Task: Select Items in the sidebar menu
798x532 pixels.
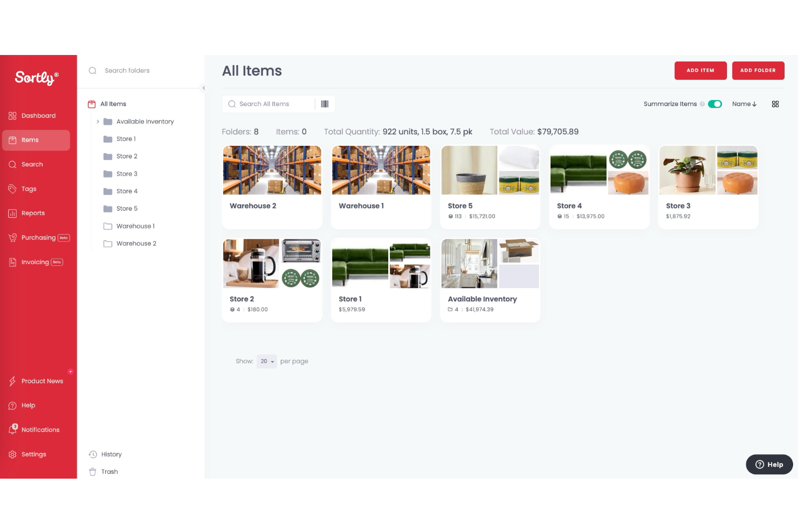Action: (30, 140)
